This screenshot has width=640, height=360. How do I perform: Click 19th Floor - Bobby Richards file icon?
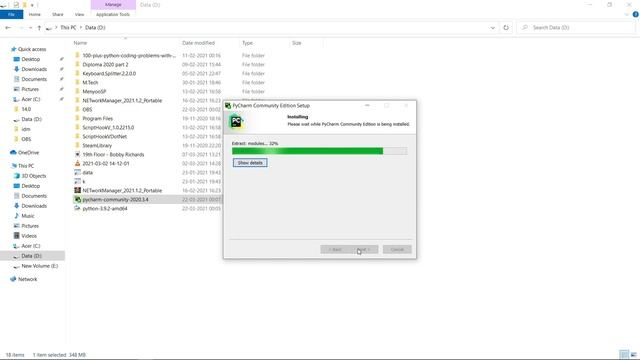[77, 154]
